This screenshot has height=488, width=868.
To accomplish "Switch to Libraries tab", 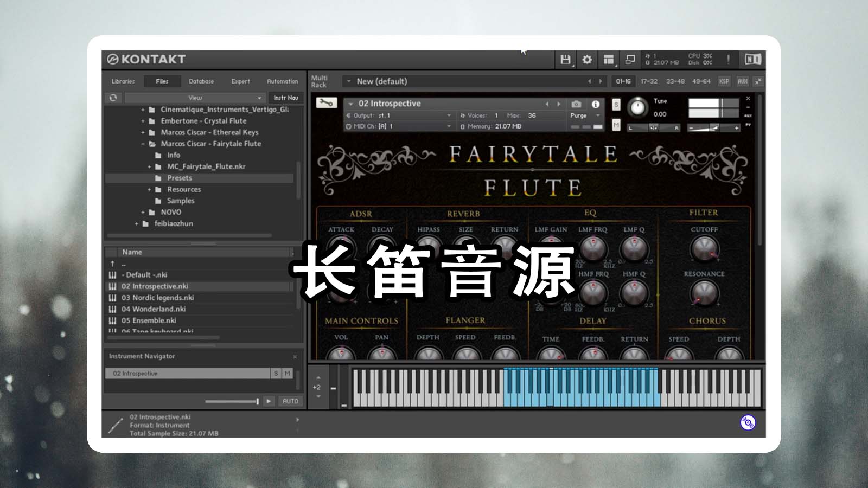I will (123, 81).
